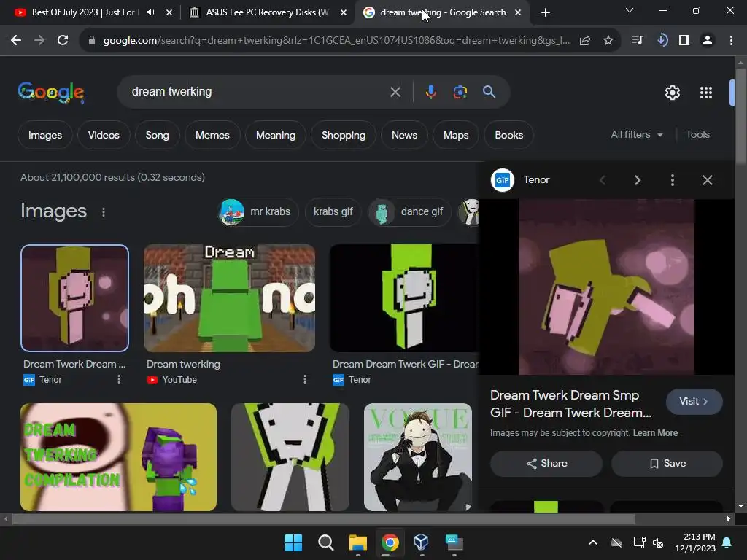
Task: Filter results by Song
Action: tap(158, 135)
